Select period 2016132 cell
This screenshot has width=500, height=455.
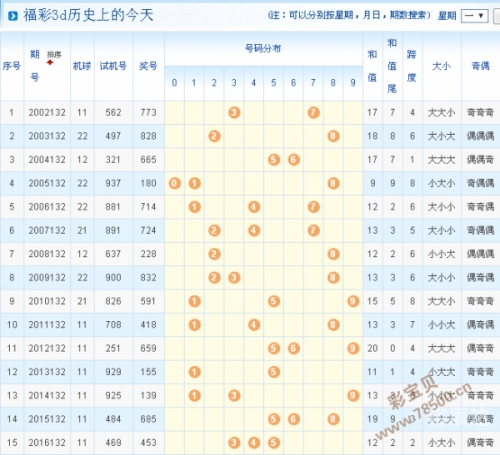point(47,443)
